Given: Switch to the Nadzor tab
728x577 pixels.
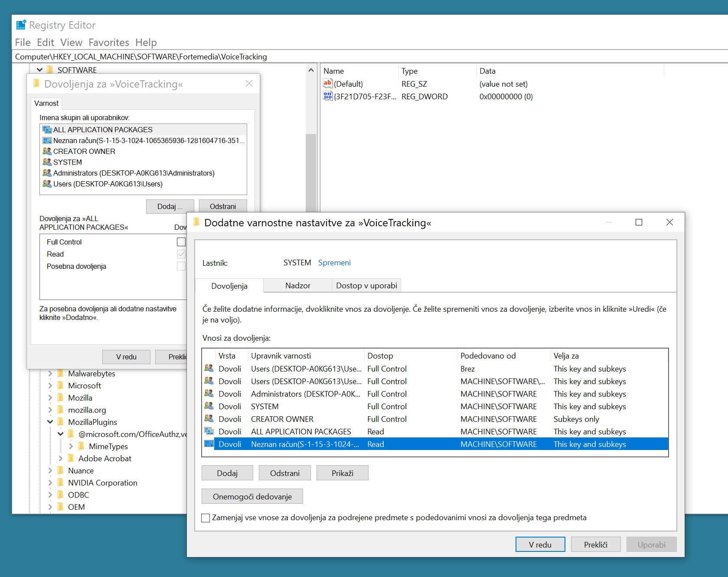Looking at the screenshot, I should point(297,286).
